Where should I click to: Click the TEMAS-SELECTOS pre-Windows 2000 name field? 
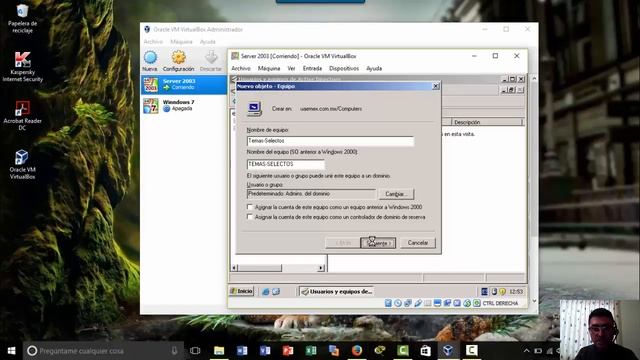286,164
